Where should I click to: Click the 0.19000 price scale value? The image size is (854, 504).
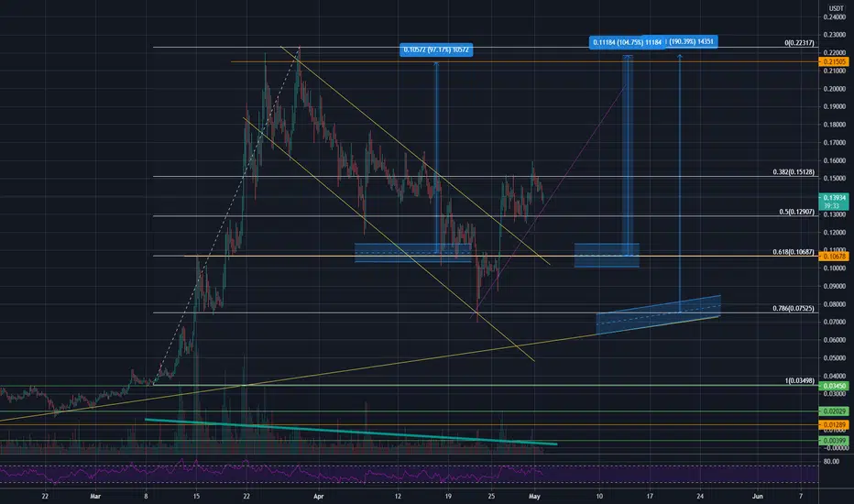835,107
